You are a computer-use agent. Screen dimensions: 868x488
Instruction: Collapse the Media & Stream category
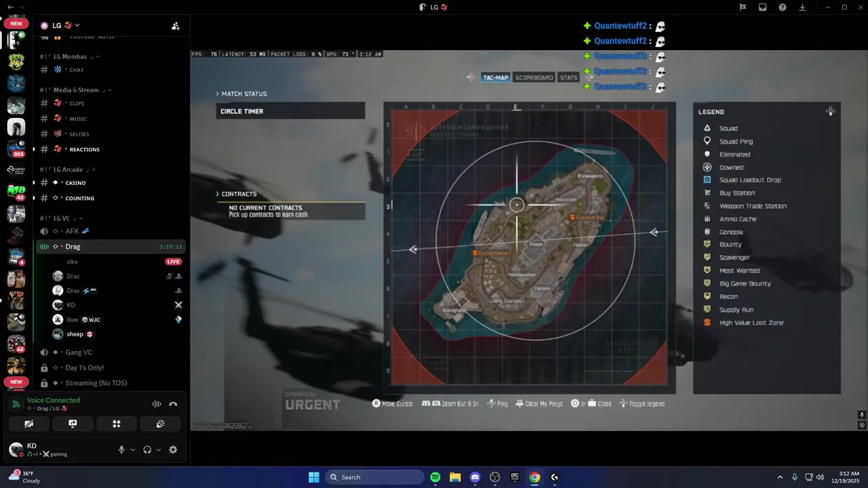tap(75, 89)
